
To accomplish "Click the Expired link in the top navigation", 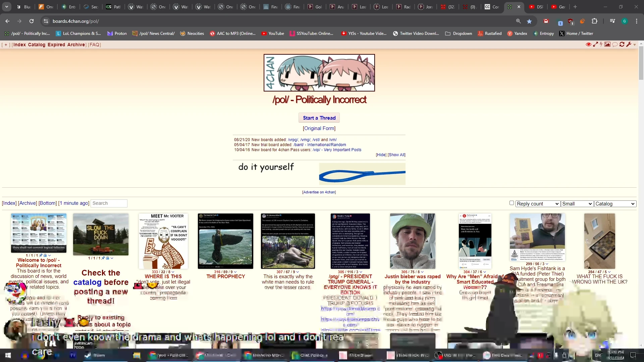I will pyautogui.click(x=56, y=45).
